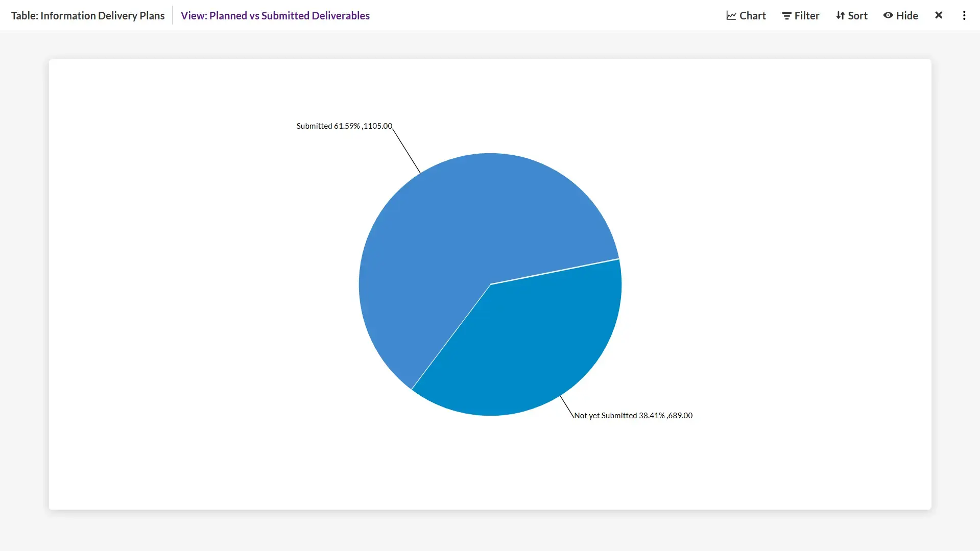This screenshot has height=551, width=980.
Task: Open filter options using the funnel icon
Action: pos(787,15)
